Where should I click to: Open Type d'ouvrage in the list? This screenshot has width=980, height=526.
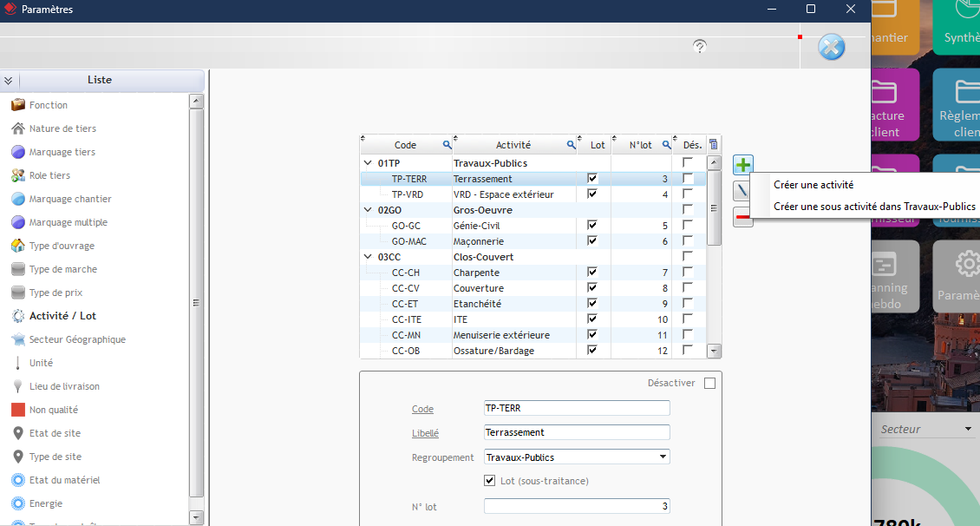click(62, 246)
